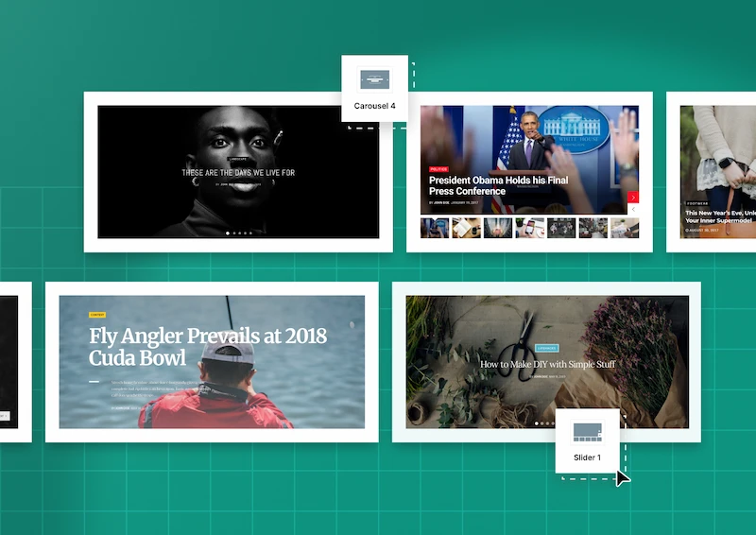
Task: Select open-book thumbnail under Obama slide
Action: click(x=466, y=228)
